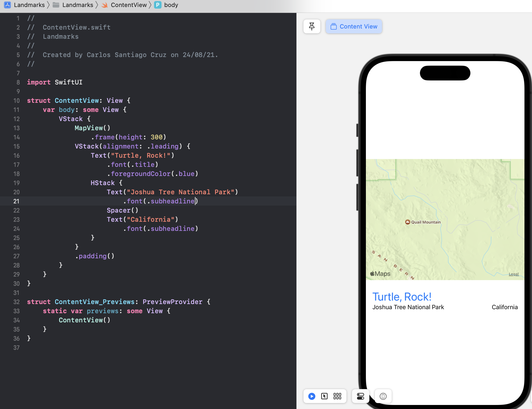Click Joshua Tree National Park label

click(408, 307)
